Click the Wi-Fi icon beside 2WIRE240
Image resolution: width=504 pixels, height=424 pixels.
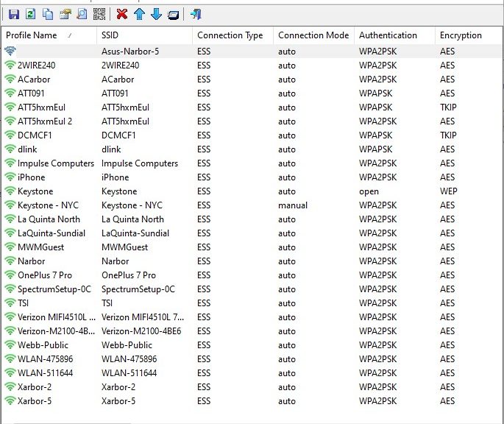tap(10, 65)
